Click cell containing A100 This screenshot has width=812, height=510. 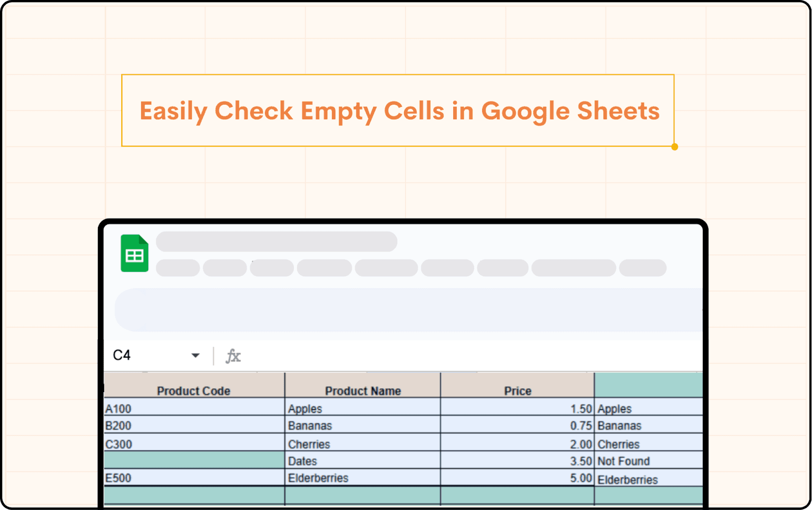click(194, 407)
